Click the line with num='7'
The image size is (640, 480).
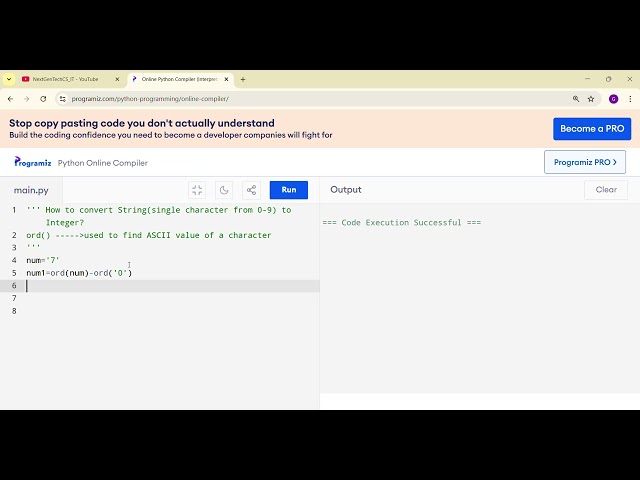43,260
